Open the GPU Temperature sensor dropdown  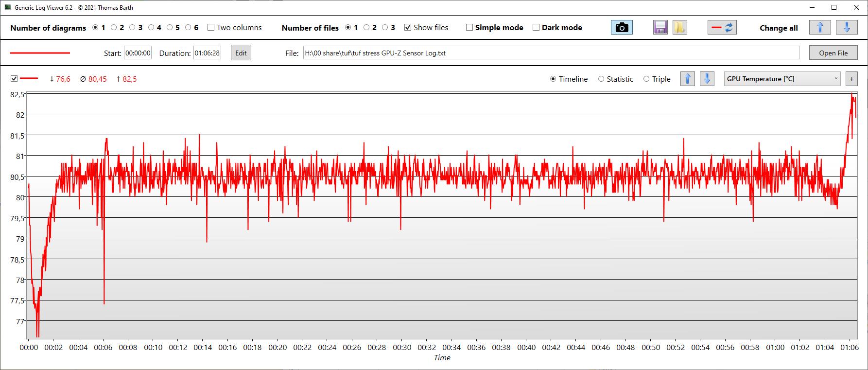point(782,79)
